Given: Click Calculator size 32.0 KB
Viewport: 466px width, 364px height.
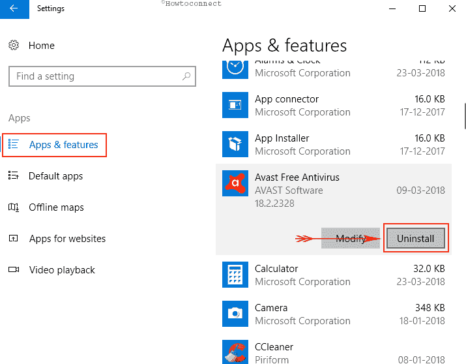Looking at the screenshot, I should pos(429,269).
